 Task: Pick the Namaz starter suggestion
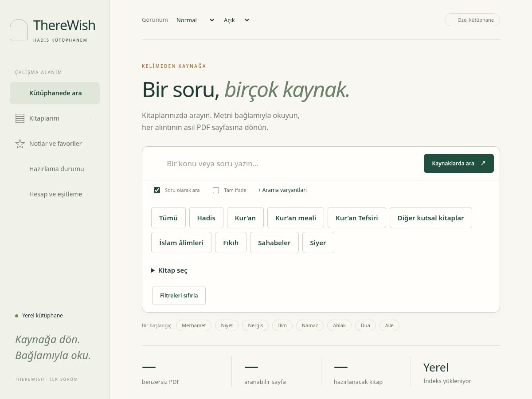coord(310,325)
